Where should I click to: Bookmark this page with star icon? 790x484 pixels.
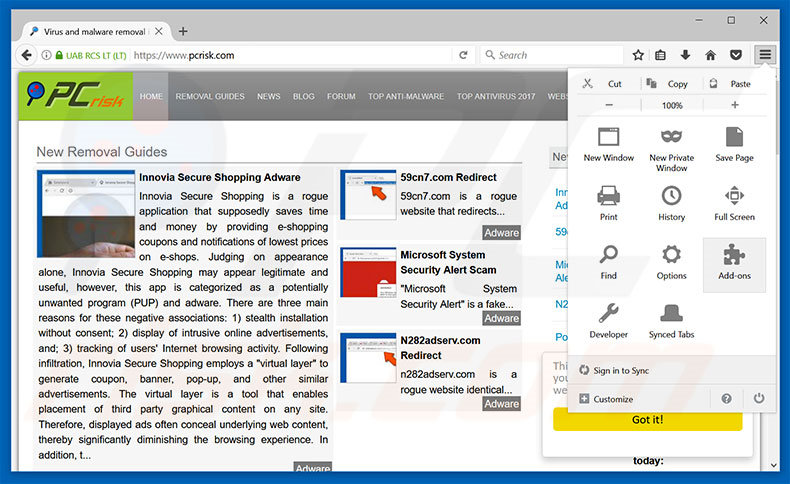(x=638, y=55)
